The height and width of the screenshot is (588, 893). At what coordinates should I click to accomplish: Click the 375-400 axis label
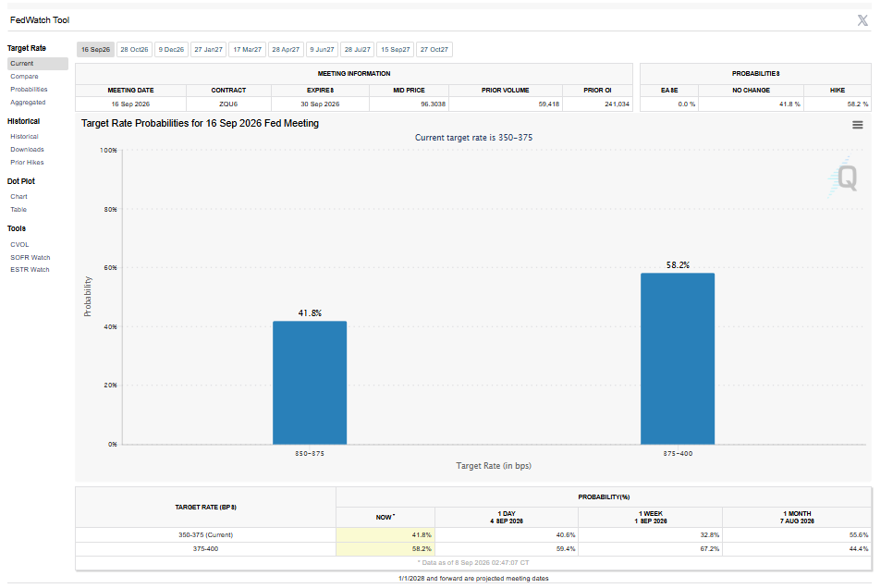[678, 454]
